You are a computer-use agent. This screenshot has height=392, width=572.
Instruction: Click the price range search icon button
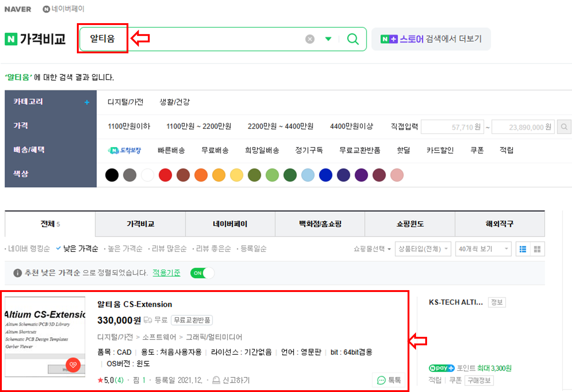[564, 127]
